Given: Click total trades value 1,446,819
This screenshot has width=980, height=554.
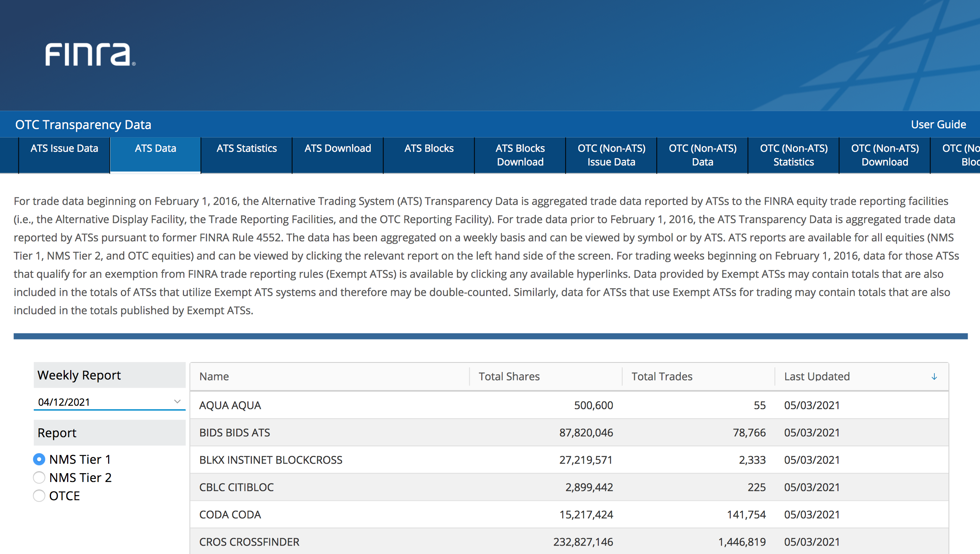Looking at the screenshot, I should [x=742, y=542].
